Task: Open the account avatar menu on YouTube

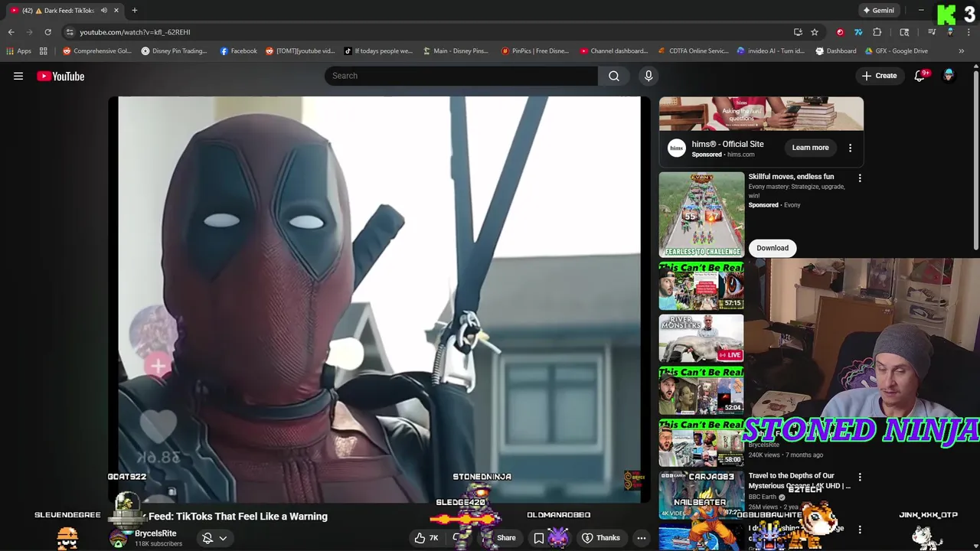Action: [949, 76]
